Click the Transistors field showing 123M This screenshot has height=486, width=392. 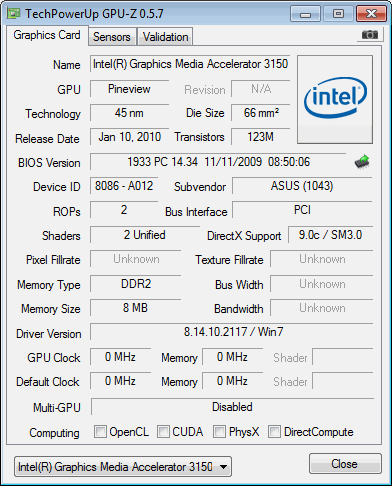pos(261,137)
